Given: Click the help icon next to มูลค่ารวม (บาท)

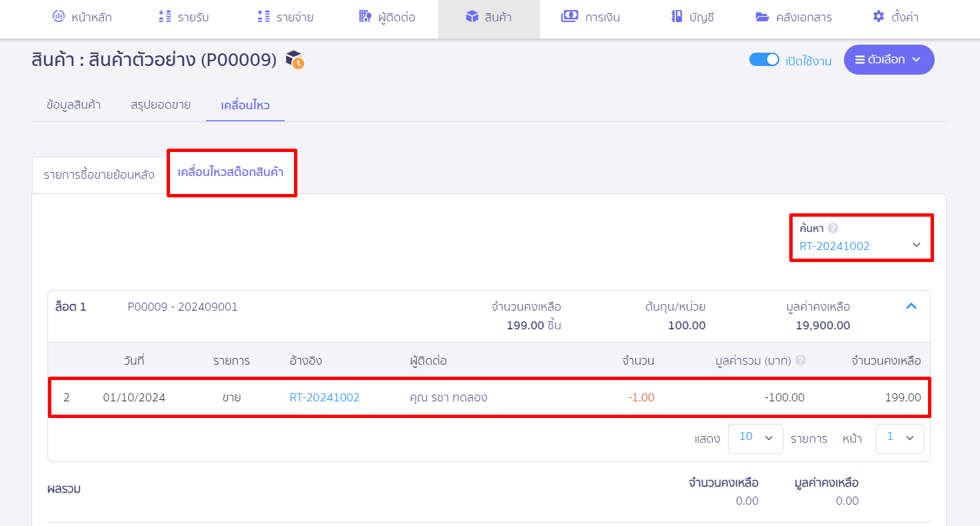Looking at the screenshot, I should pos(801,360).
